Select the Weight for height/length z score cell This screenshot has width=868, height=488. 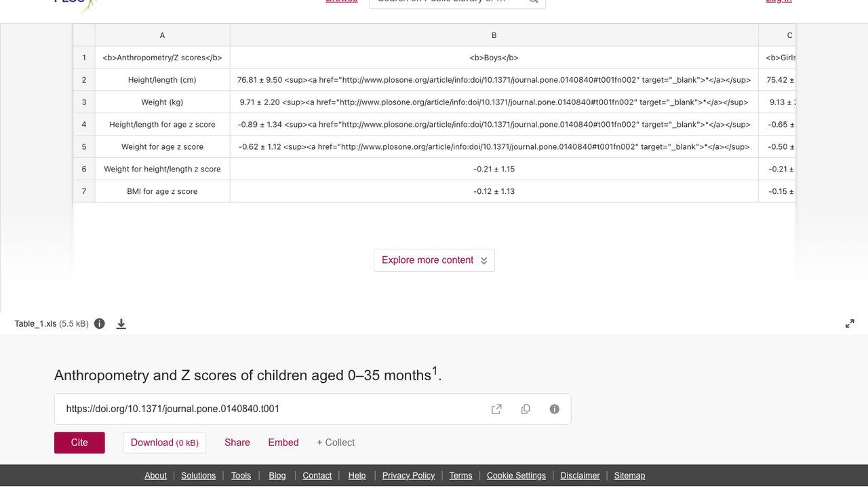tap(162, 169)
